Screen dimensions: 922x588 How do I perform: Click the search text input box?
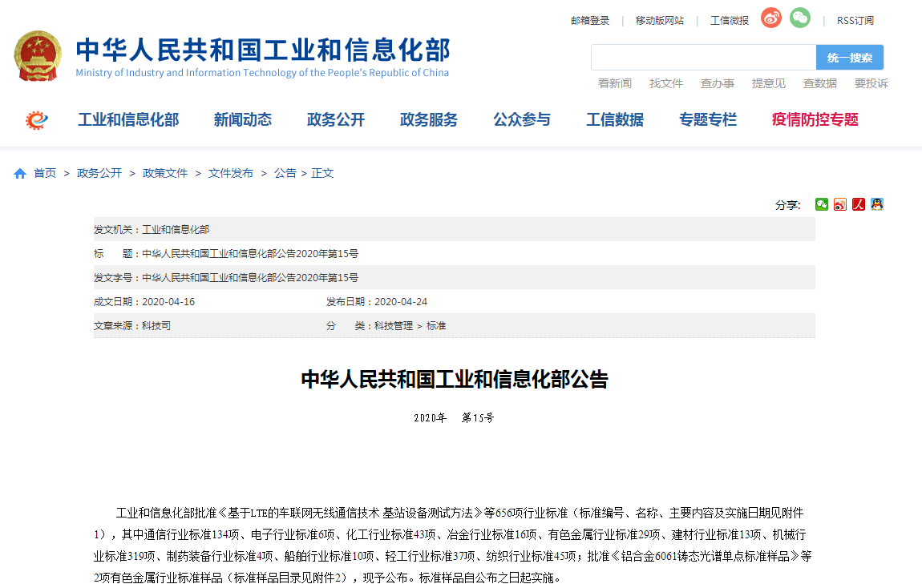point(703,58)
